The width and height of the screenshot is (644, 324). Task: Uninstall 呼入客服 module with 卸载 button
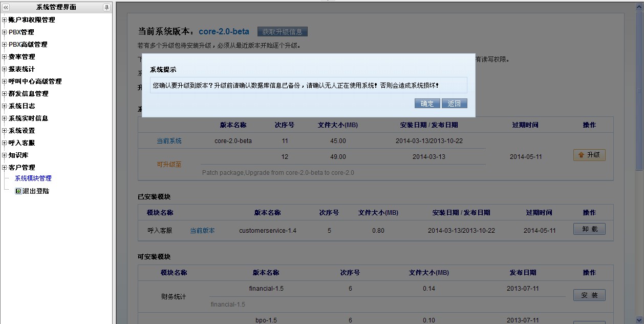(589, 229)
